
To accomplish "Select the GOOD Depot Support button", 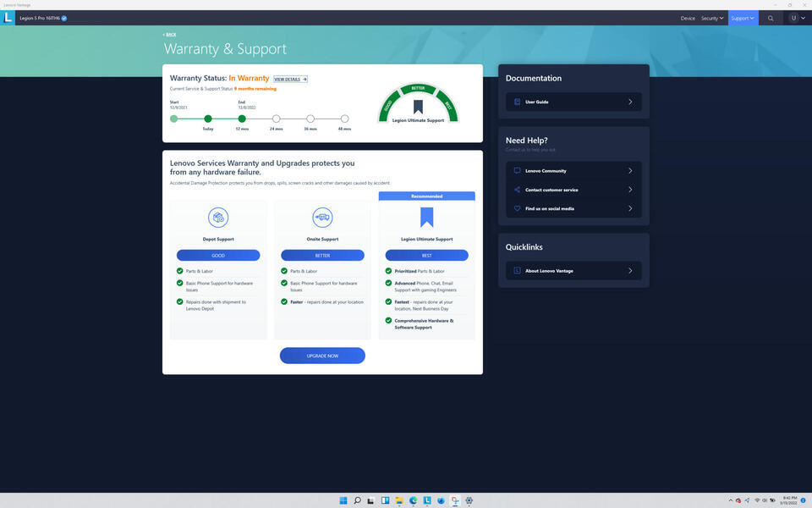I will pyautogui.click(x=218, y=255).
